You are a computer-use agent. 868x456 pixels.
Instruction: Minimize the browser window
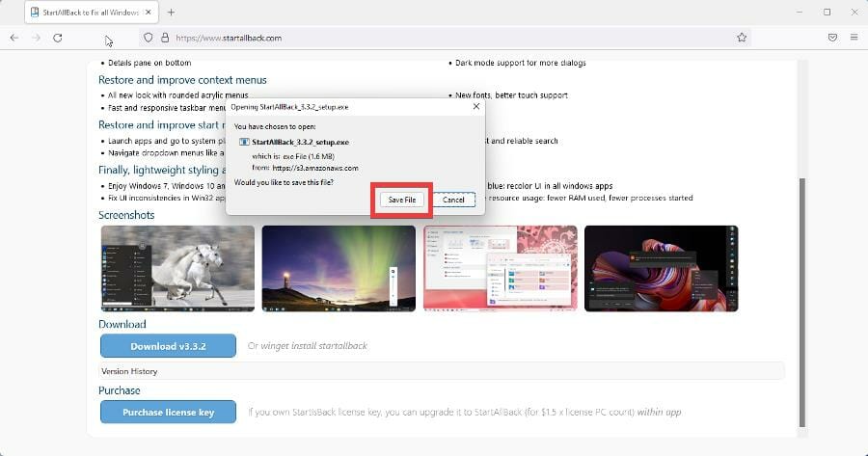coord(800,13)
